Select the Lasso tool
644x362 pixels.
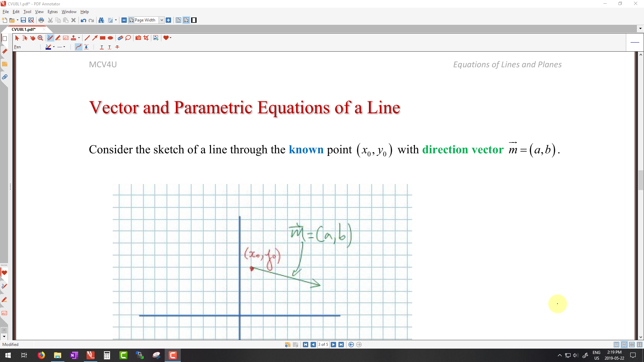[128, 38]
